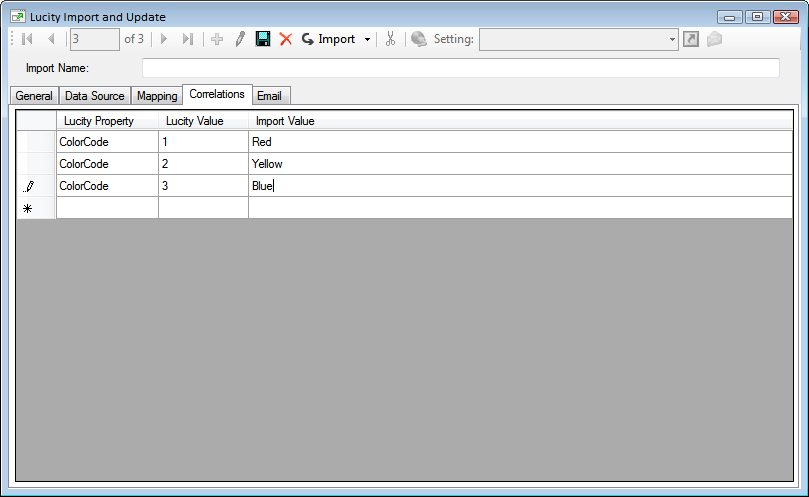Click the Import Value column header

(x=521, y=121)
